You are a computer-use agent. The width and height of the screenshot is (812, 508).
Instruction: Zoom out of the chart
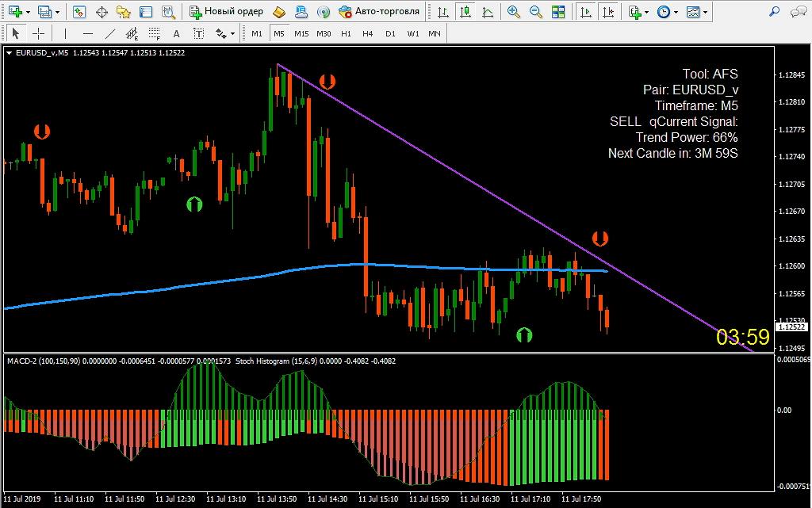point(536,12)
